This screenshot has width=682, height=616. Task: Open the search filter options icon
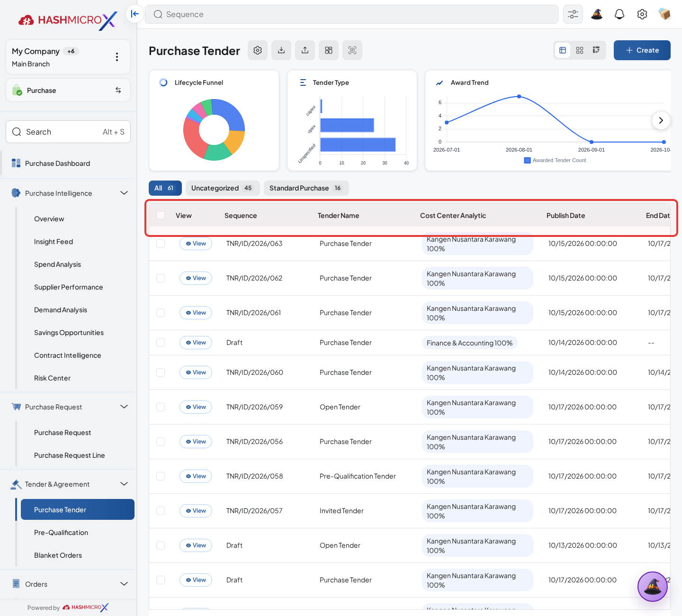coord(573,14)
